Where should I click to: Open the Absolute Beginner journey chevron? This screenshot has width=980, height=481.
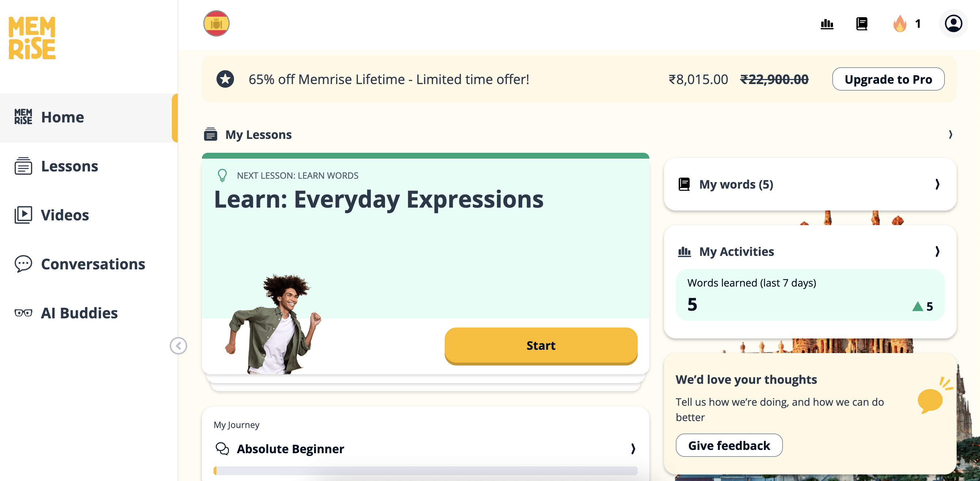click(x=633, y=449)
